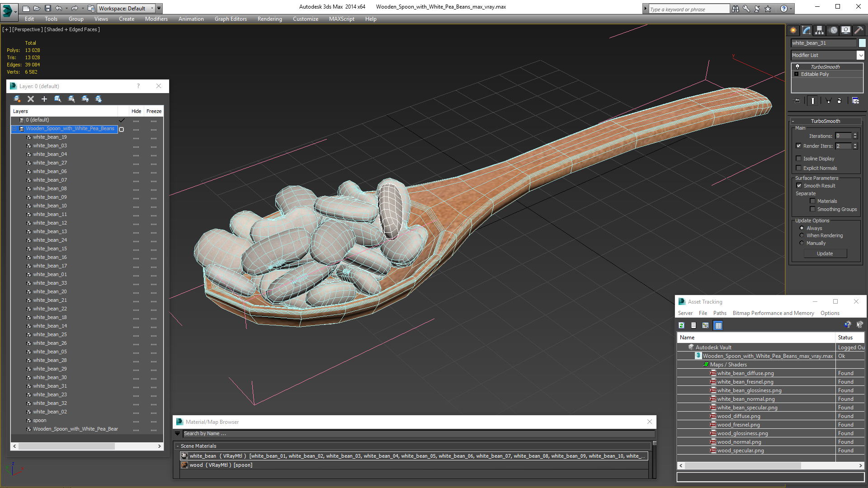Click the Undo arrow icon

tap(58, 8)
